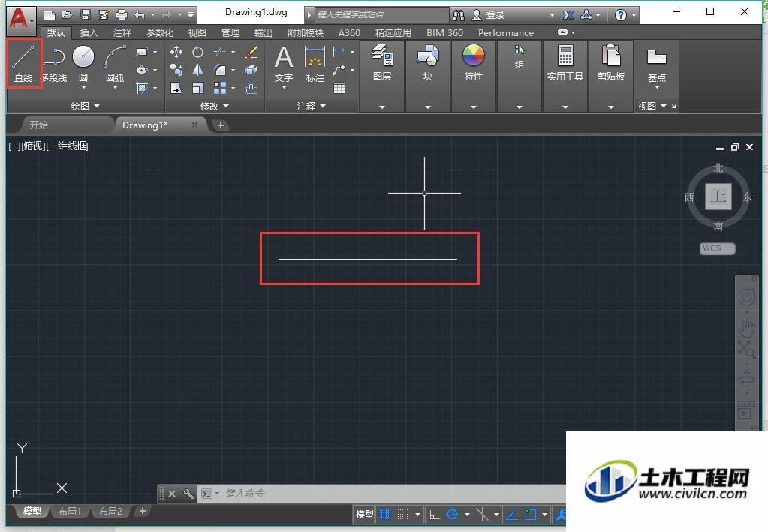Image resolution: width=768 pixels, height=532 pixels.
Task: Expand the Modify (修改) panel
Action: (215, 106)
